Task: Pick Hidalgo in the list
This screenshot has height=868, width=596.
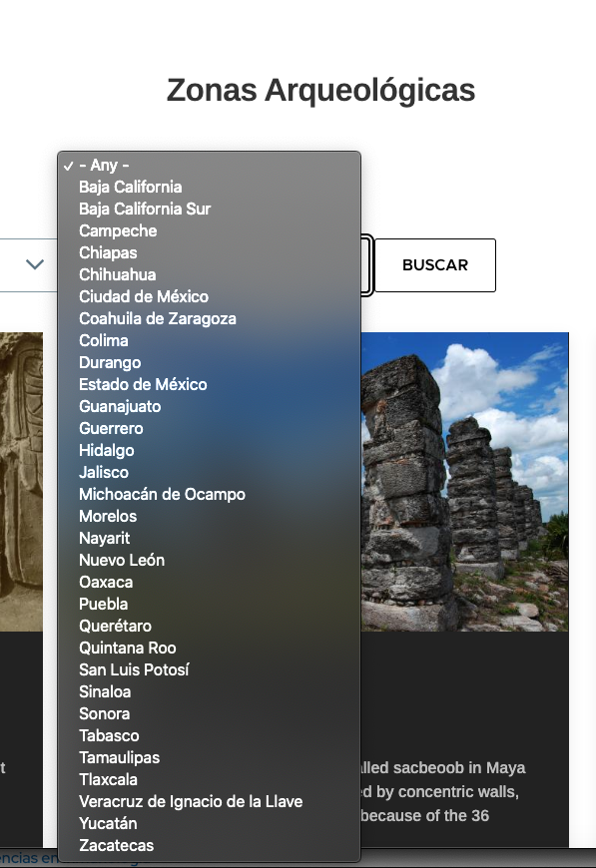Action: click(x=210, y=451)
